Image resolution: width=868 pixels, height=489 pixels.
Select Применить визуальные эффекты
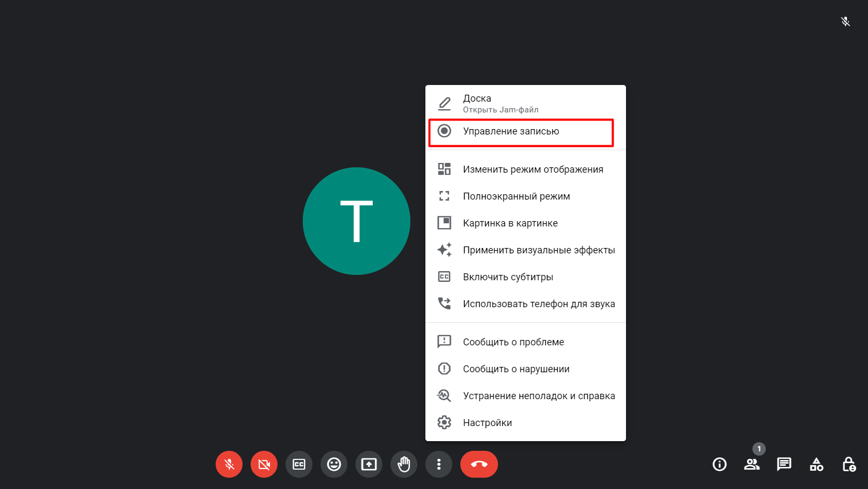[525, 250]
